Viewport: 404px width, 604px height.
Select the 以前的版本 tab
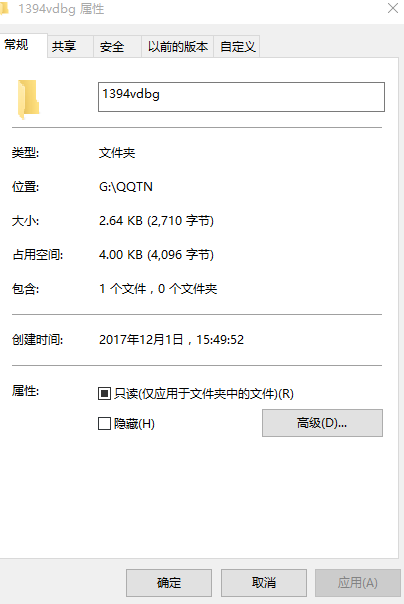tap(178, 47)
